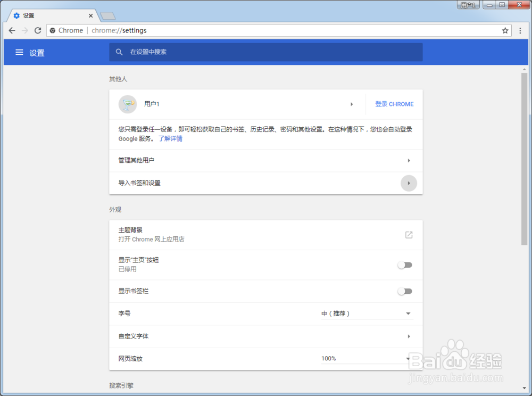The image size is (532, 396).
Task: Click the 导入书签和设置 label
Action: pyautogui.click(x=139, y=183)
